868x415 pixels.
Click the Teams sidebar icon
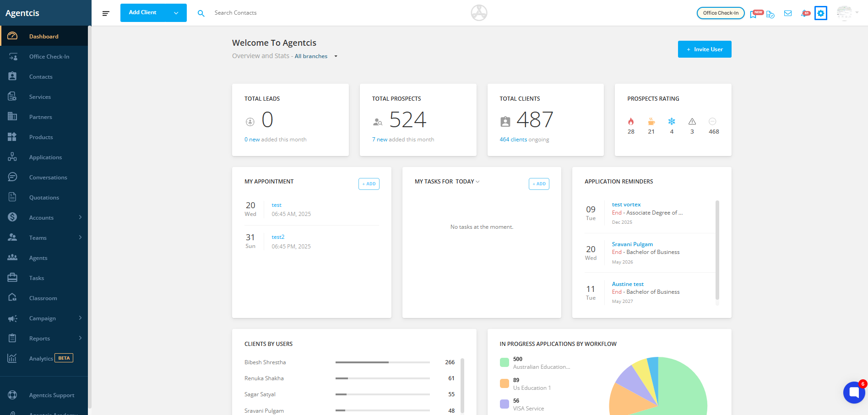[12, 237]
